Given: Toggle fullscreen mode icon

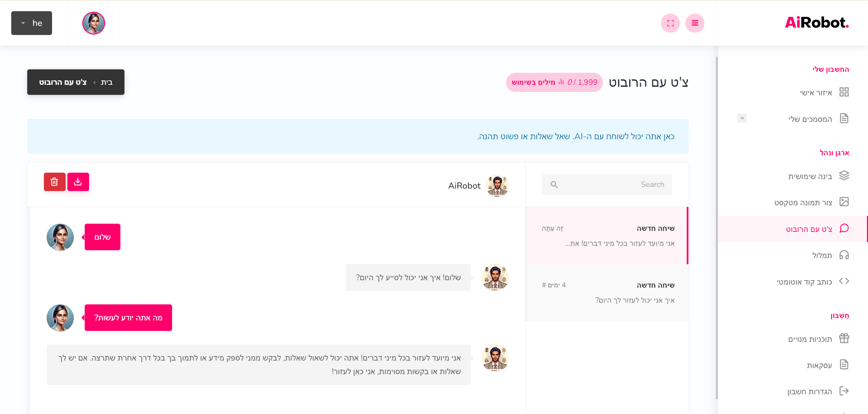Looking at the screenshot, I should [670, 23].
